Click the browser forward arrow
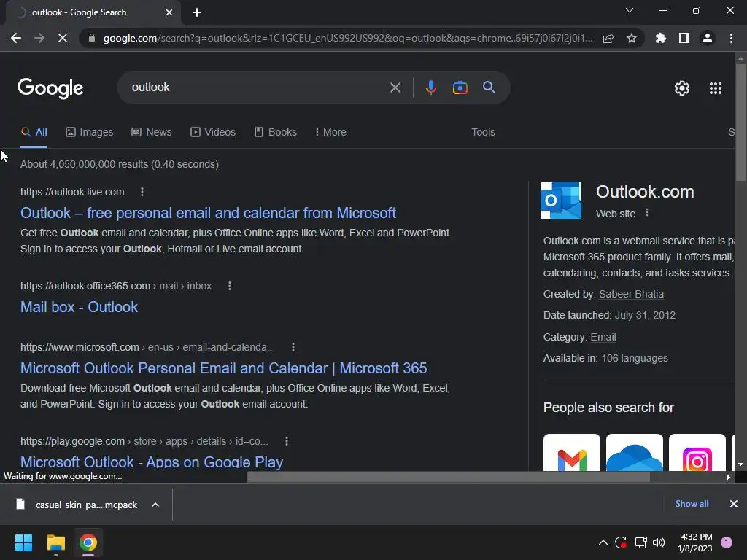The height and width of the screenshot is (560, 747). [39, 38]
